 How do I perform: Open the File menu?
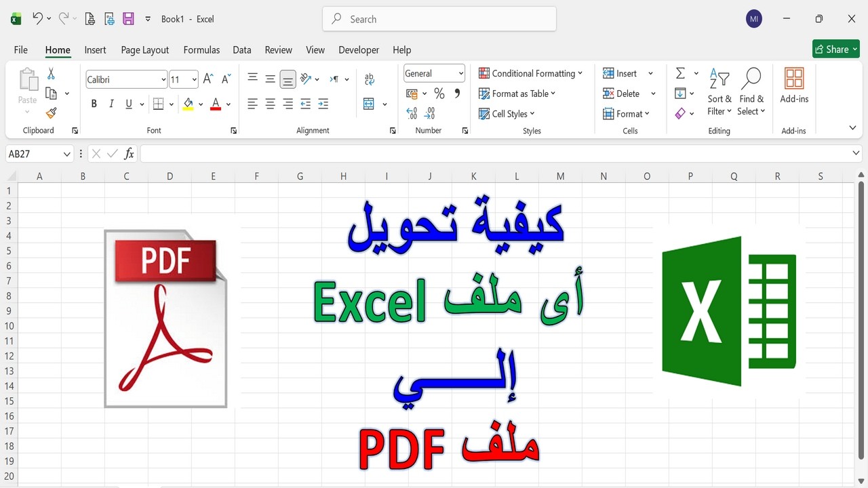click(21, 49)
